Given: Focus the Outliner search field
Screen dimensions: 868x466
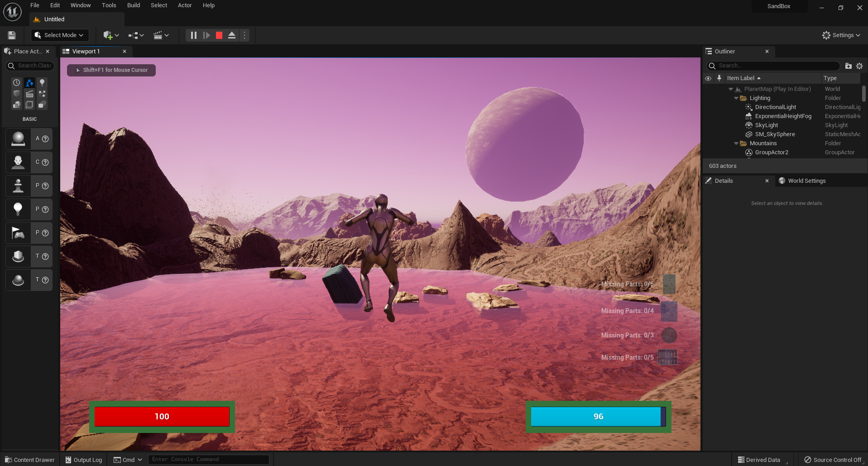Looking at the screenshot, I should point(773,66).
